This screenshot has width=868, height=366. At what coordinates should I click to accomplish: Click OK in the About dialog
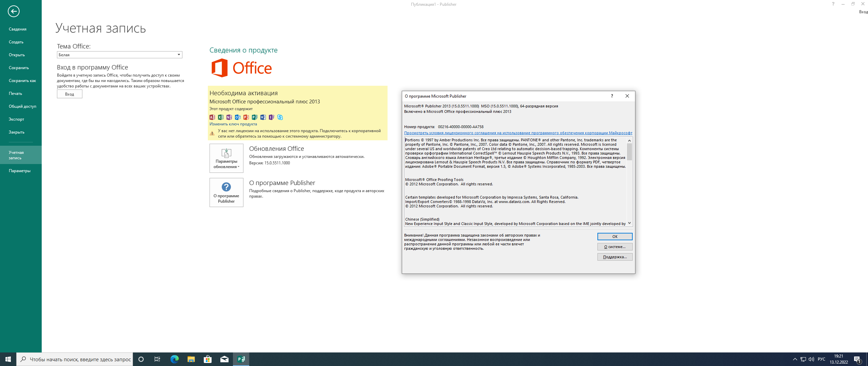pyautogui.click(x=615, y=237)
